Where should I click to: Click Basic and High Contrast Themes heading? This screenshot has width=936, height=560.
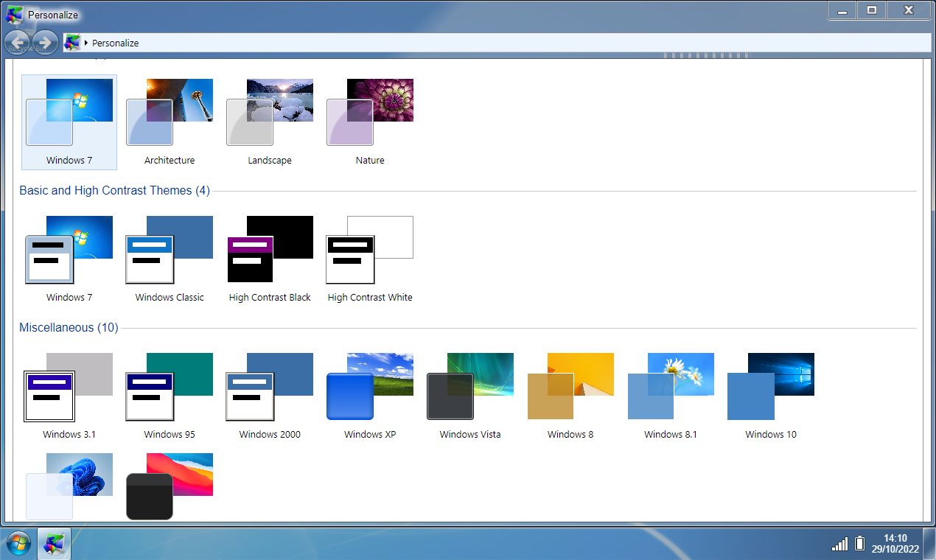coord(114,191)
